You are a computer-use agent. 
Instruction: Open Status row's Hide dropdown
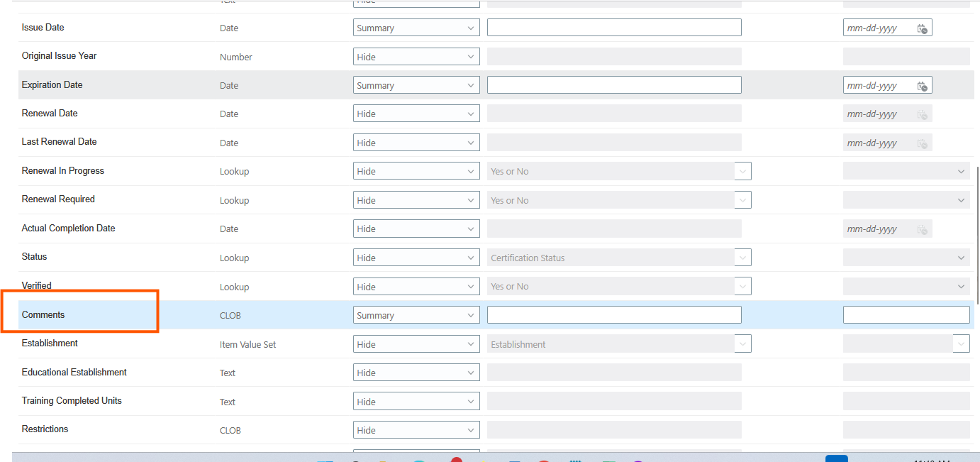(416, 258)
